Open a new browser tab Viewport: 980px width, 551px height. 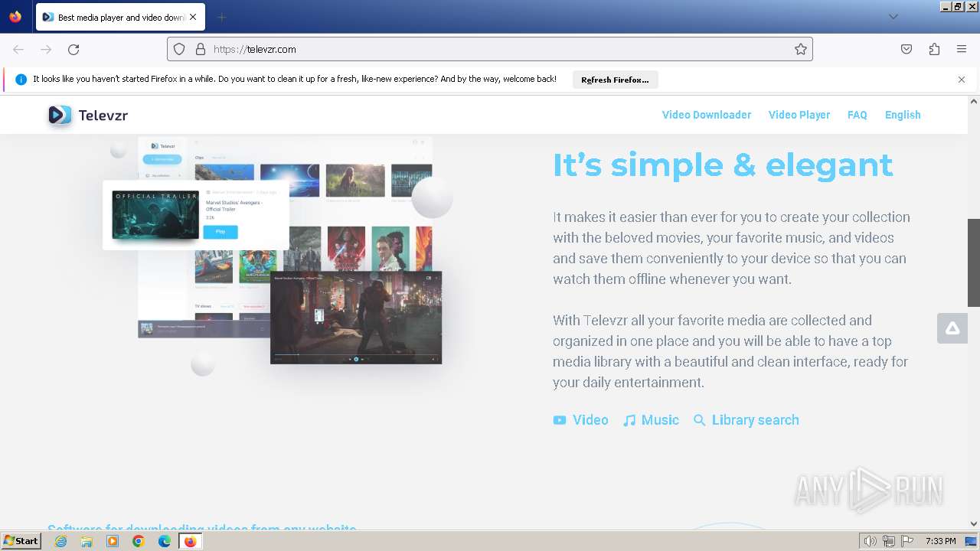pos(221,17)
